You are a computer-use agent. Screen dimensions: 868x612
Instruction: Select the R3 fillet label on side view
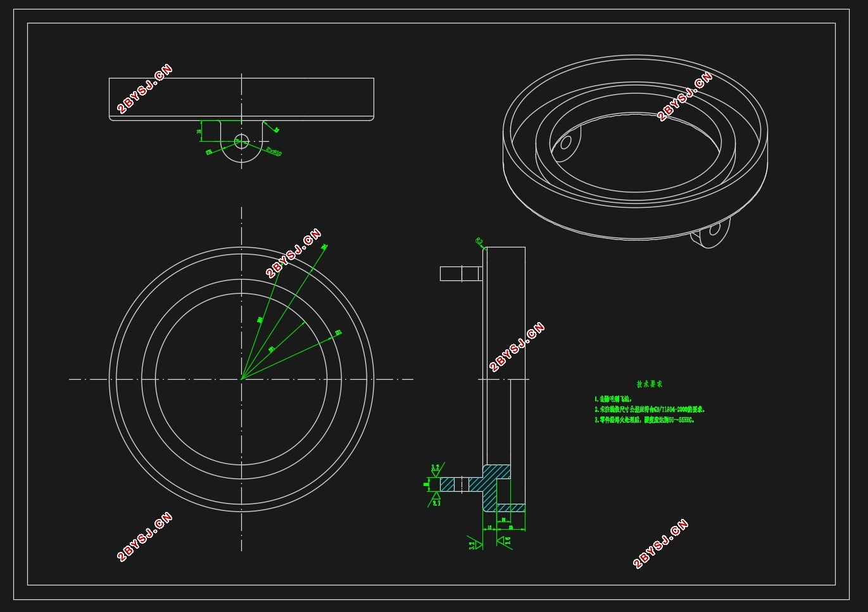[x=479, y=241]
